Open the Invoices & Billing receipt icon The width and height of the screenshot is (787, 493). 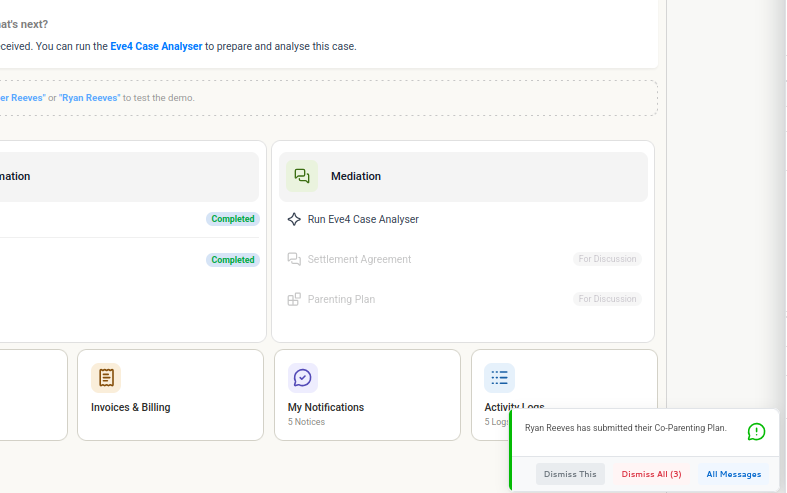point(106,378)
